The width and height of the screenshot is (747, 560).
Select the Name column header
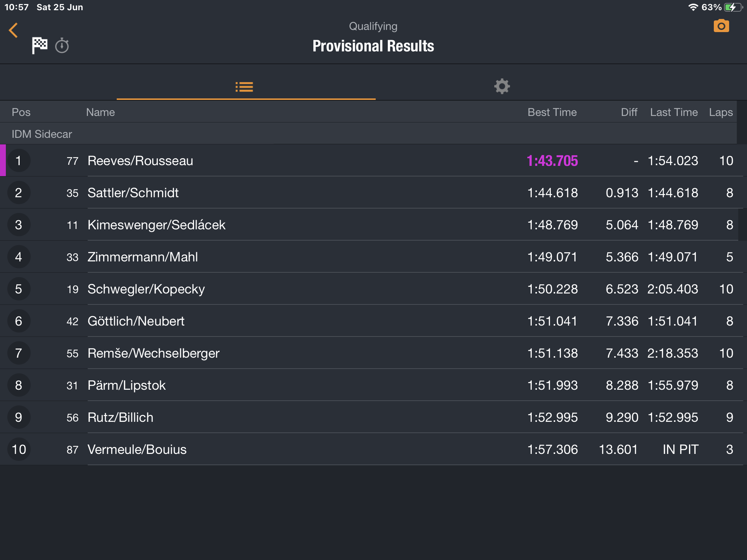coord(100,112)
